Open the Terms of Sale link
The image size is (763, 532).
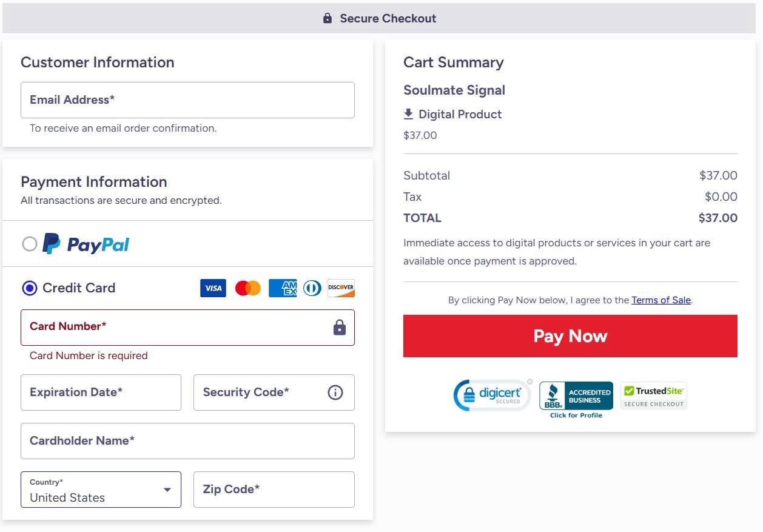pos(660,300)
